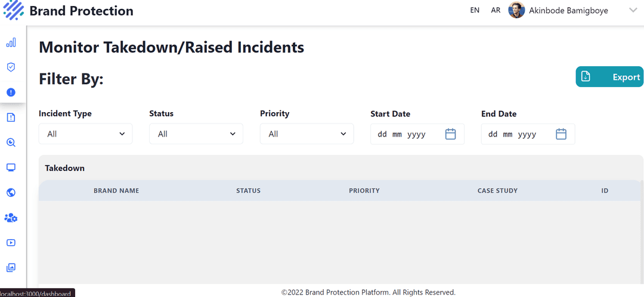Viewport: 644px width, 297px height.
Task: Click the video play sidebar icon
Action: click(x=11, y=243)
